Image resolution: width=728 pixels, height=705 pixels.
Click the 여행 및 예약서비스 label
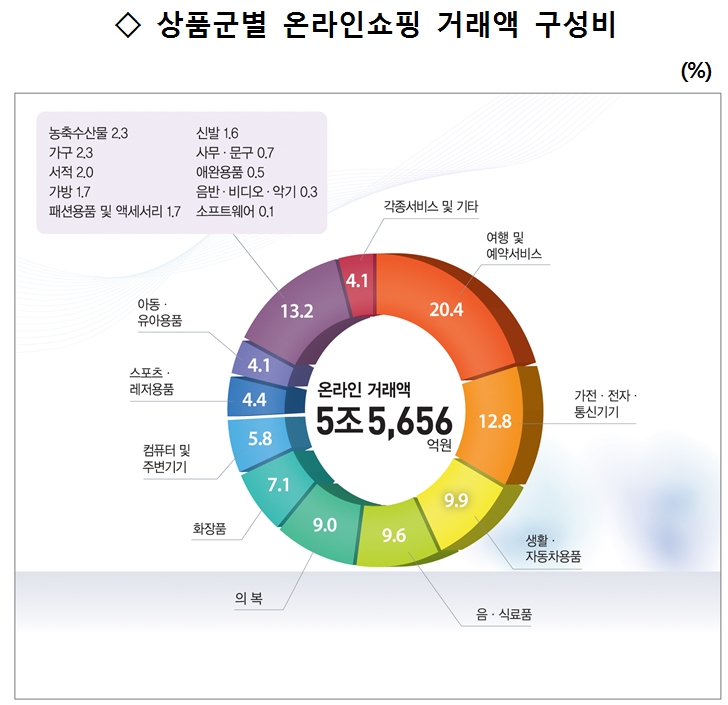point(514,246)
